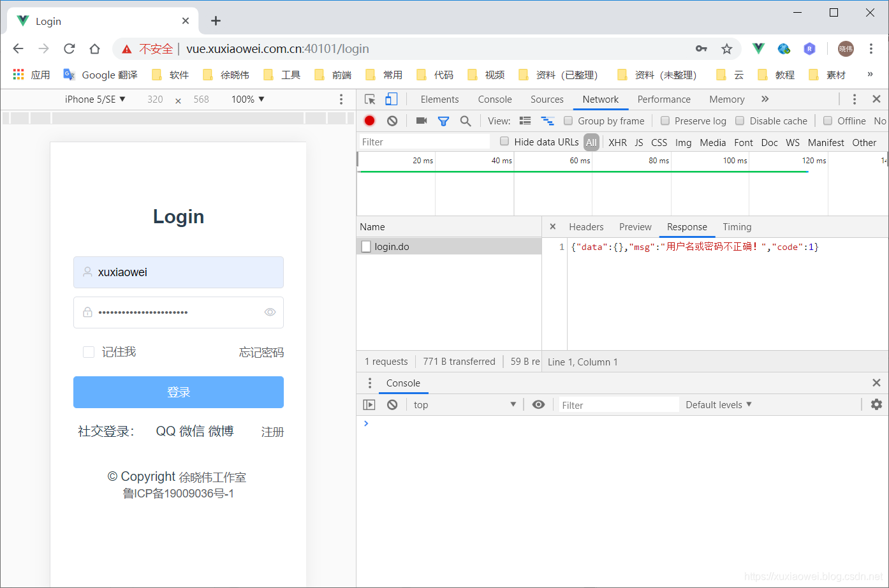The image size is (889, 588).
Task: Toggle password visibility with the eye icon
Action: tap(270, 312)
